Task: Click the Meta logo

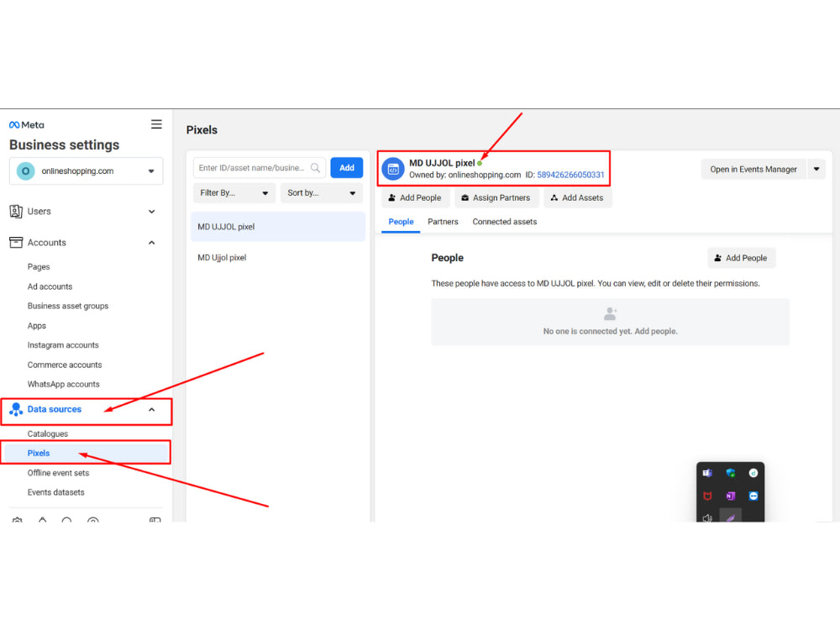Action: [x=26, y=125]
